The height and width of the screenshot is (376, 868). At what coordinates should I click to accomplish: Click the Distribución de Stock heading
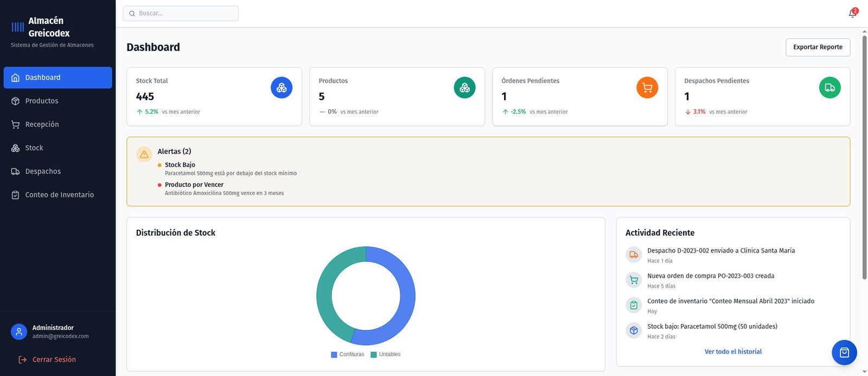pos(176,233)
